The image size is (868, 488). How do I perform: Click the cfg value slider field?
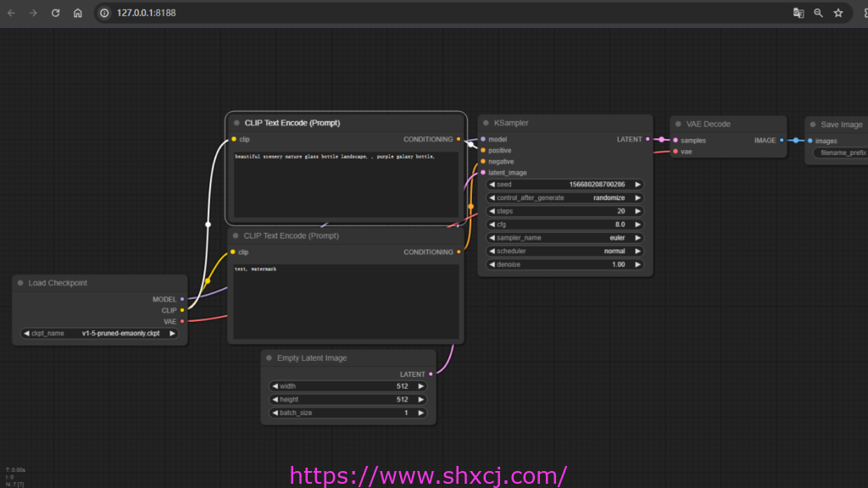(565, 225)
